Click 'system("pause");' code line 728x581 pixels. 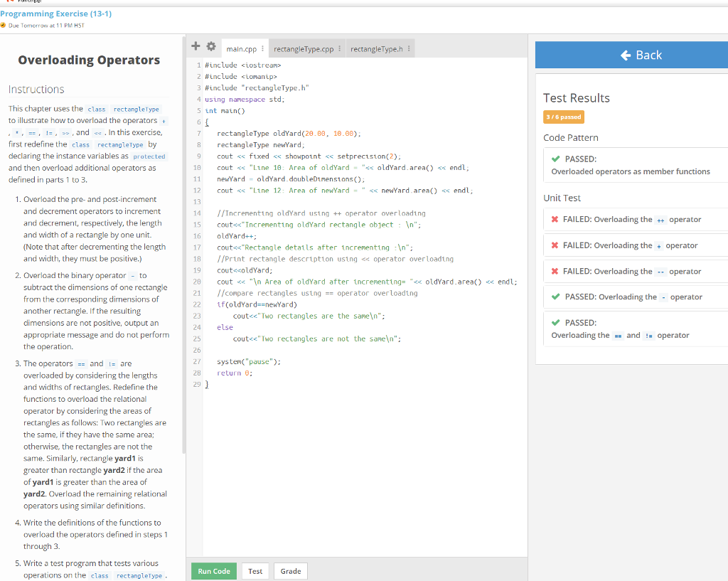(249, 361)
